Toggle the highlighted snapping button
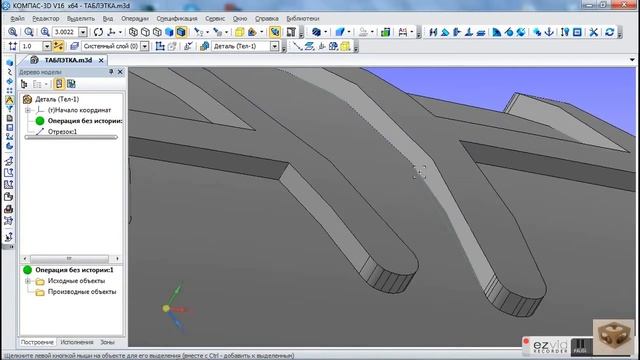This screenshot has height=360, width=640. tap(58, 47)
